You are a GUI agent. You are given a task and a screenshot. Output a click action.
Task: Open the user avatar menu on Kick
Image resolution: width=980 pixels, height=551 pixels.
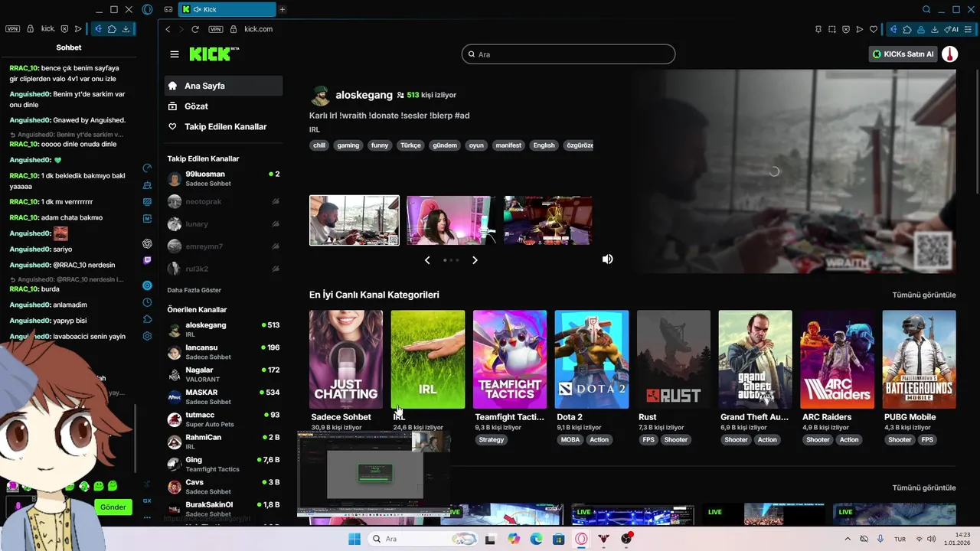949,54
